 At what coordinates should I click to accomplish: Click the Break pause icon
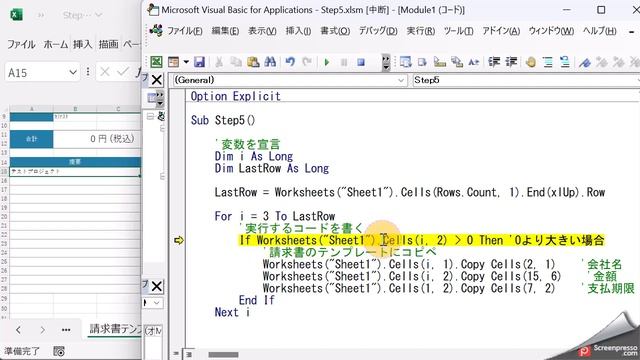344,62
